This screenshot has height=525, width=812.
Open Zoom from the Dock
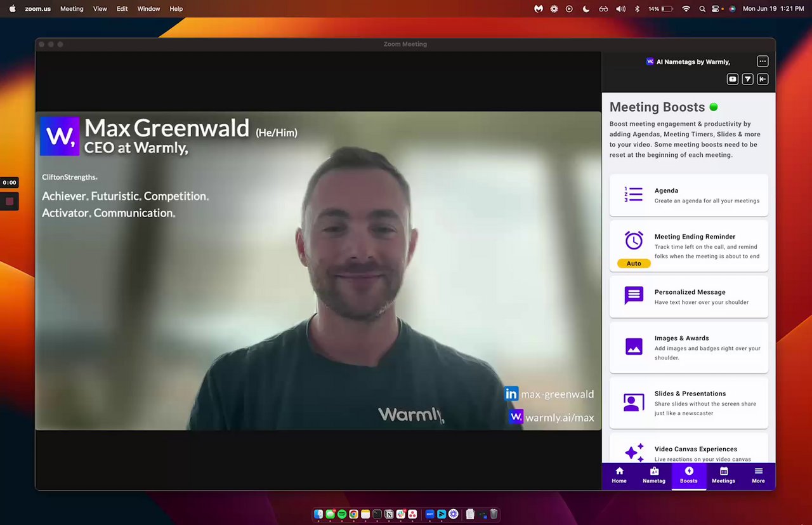coord(430,514)
